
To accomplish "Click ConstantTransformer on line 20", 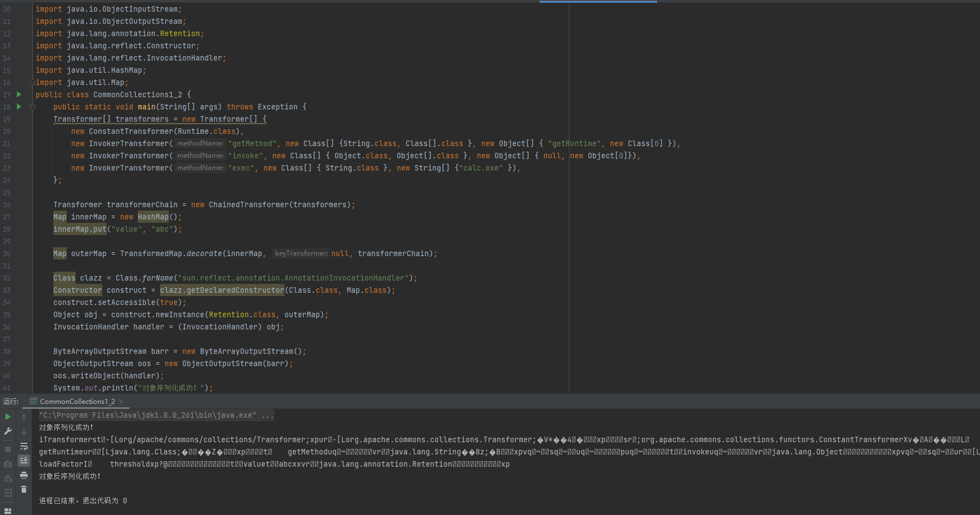I will (x=131, y=131).
